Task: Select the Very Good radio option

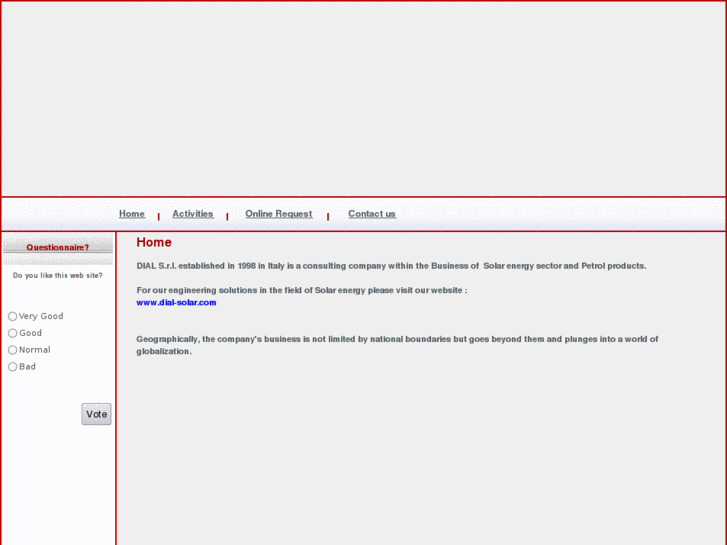Action: [13, 316]
